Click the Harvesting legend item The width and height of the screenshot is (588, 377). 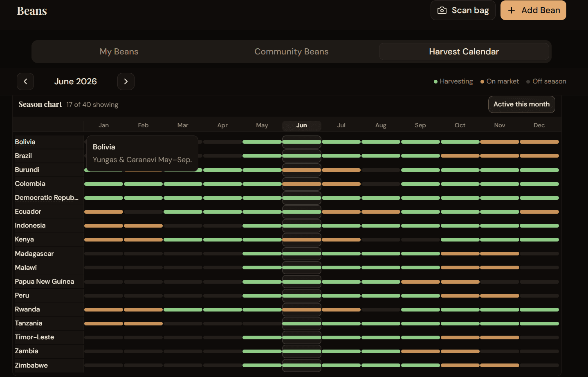point(453,81)
